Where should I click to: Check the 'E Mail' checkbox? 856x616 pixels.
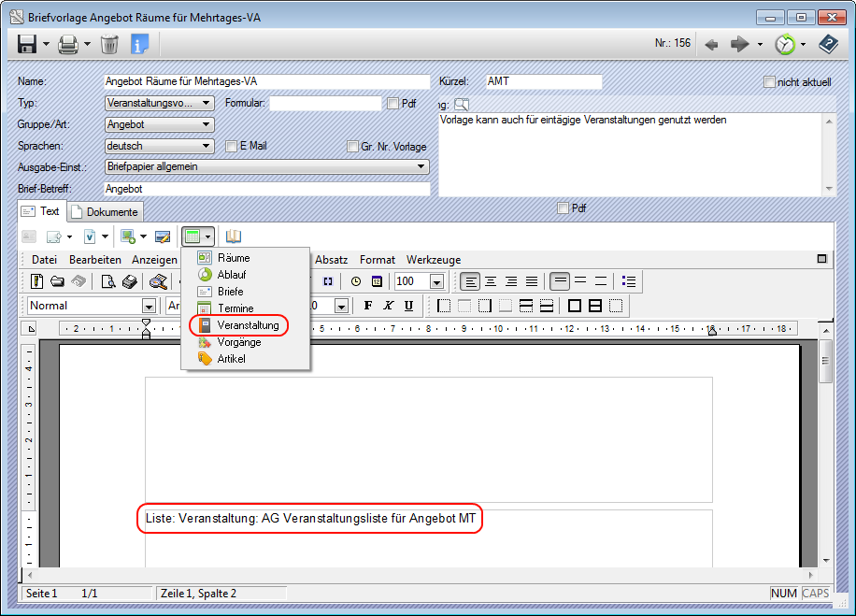click(232, 146)
